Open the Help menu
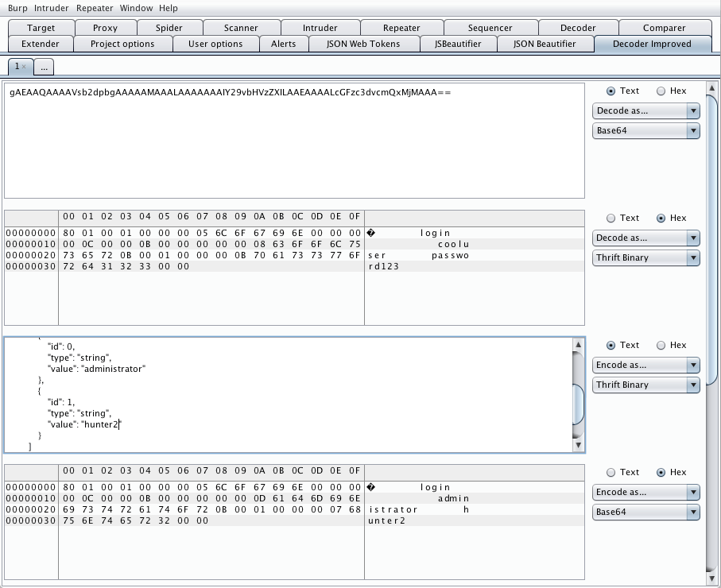Image resolution: width=721 pixels, height=588 pixels. click(168, 8)
